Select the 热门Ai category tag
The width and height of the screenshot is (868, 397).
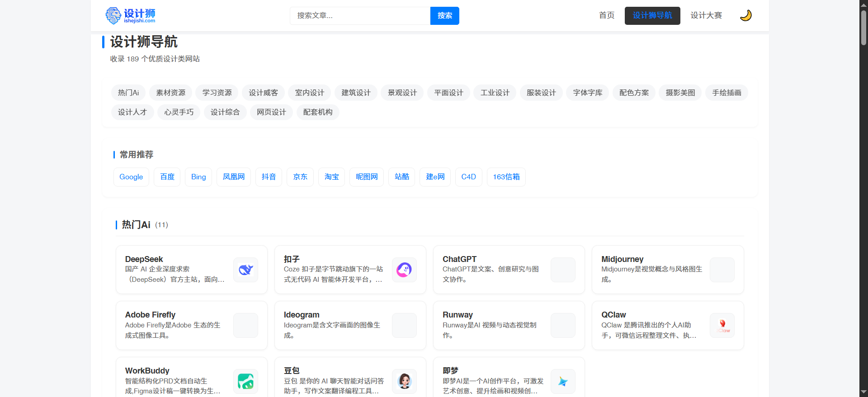(x=128, y=93)
